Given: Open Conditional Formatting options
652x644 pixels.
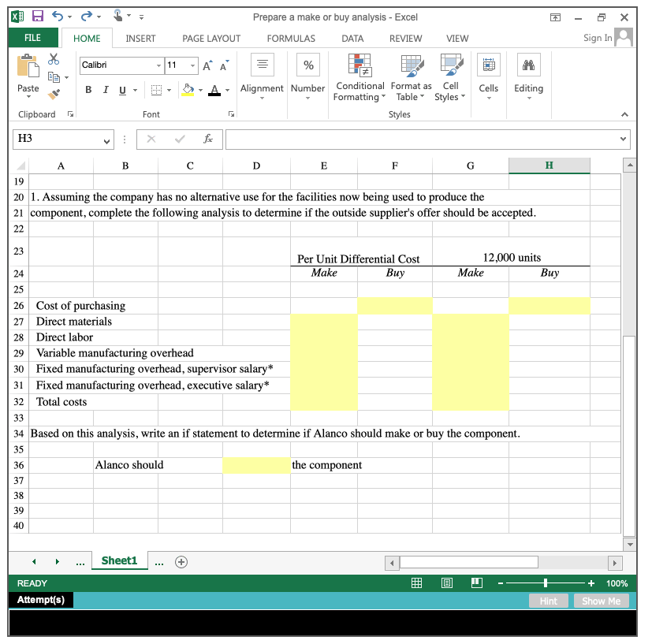Looking at the screenshot, I should pyautogui.click(x=360, y=77).
